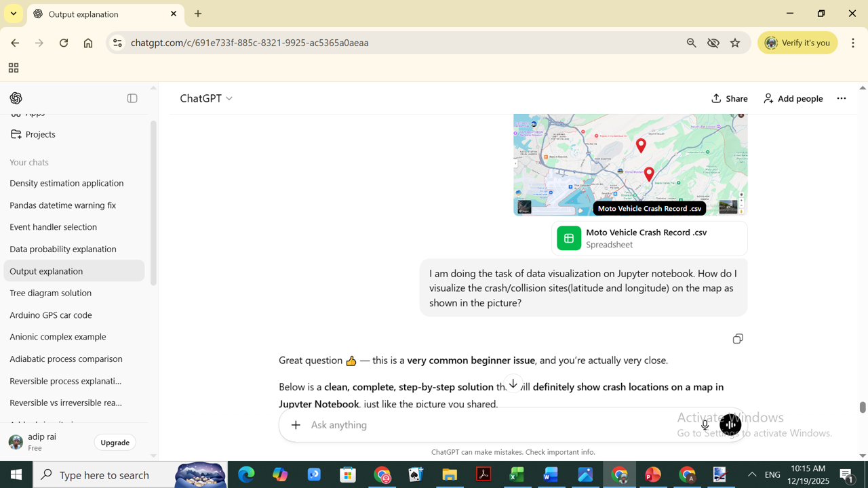Click the scroll-to-bottom arrow button

coord(513,384)
